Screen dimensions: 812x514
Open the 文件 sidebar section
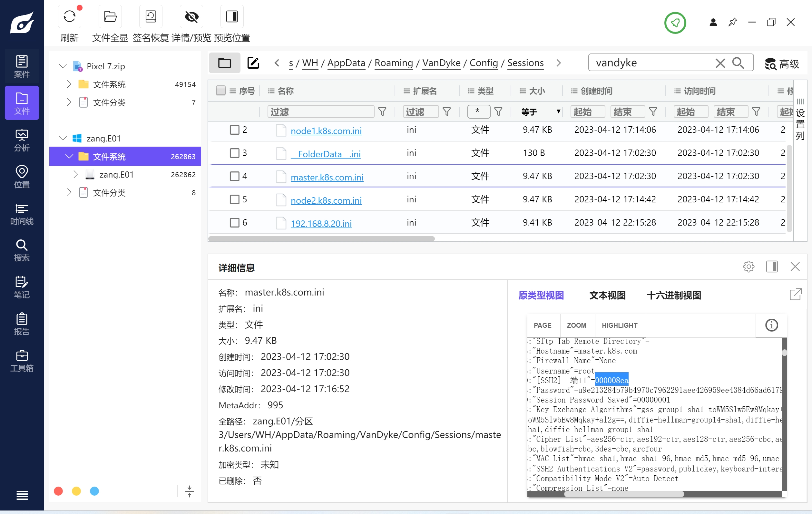click(x=22, y=103)
